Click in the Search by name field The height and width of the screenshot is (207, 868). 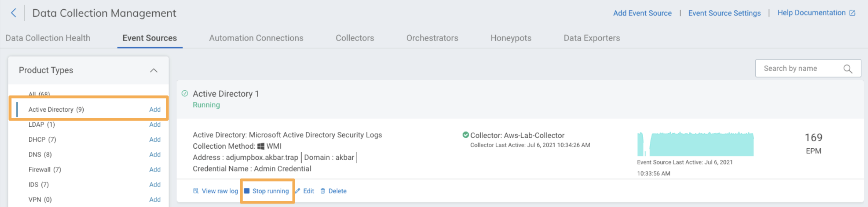[808, 68]
